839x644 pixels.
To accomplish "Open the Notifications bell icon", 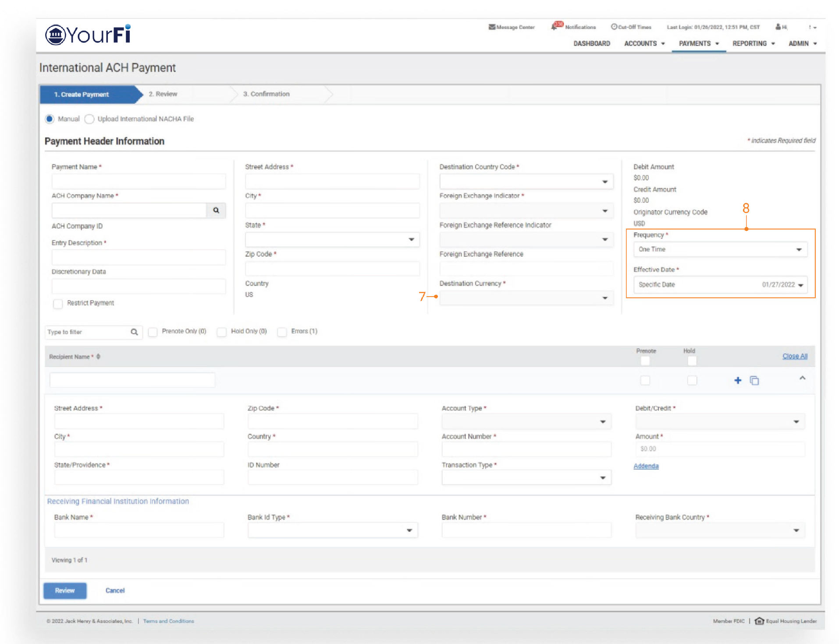I will (555, 27).
